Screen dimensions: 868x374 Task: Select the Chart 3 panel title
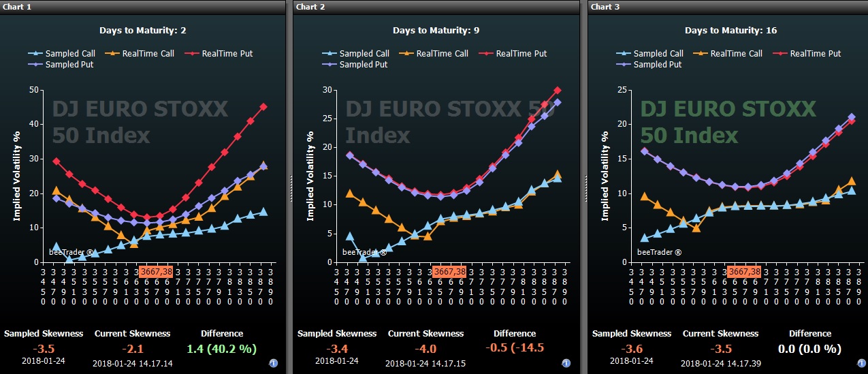coord(605,6)
